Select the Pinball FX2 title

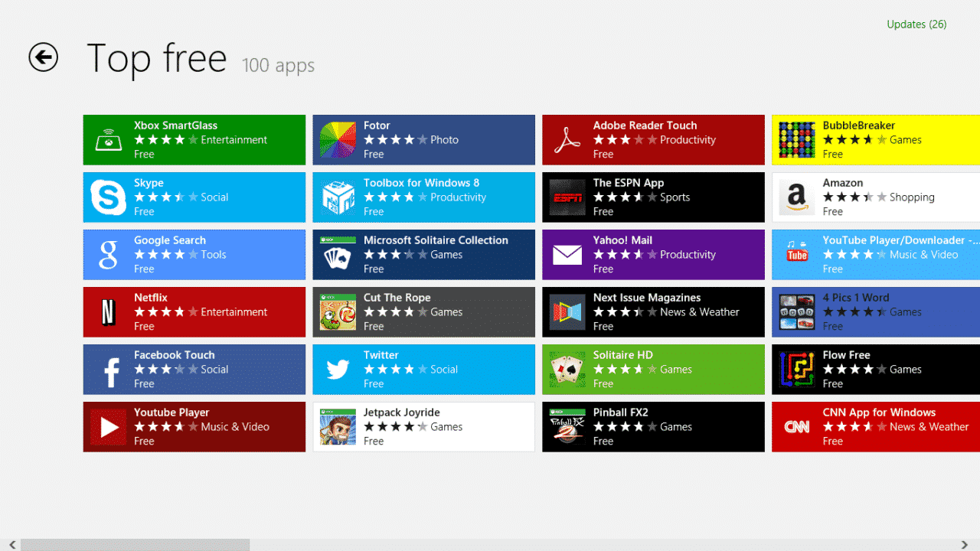[x=621, y=412]
